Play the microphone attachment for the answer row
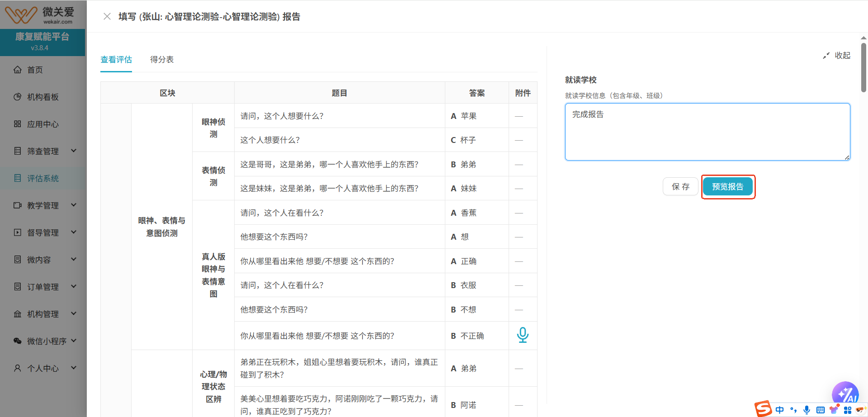Image resolution: width=868 pixels, height=417 pixels. (523, 336)
